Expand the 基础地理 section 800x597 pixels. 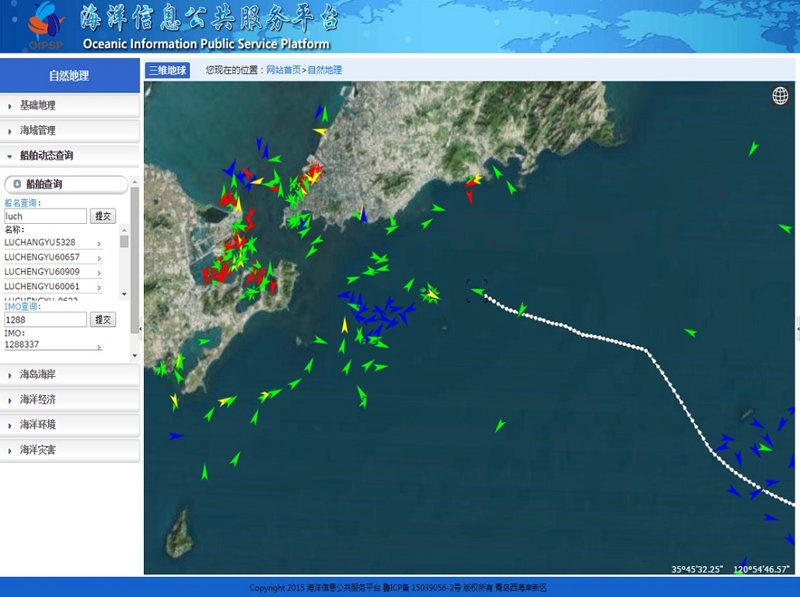[x=69, y=106]
